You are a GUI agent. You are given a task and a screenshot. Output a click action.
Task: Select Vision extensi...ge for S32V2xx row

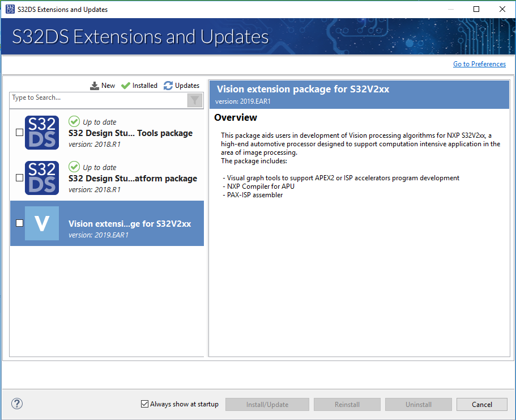pos(107,223)
